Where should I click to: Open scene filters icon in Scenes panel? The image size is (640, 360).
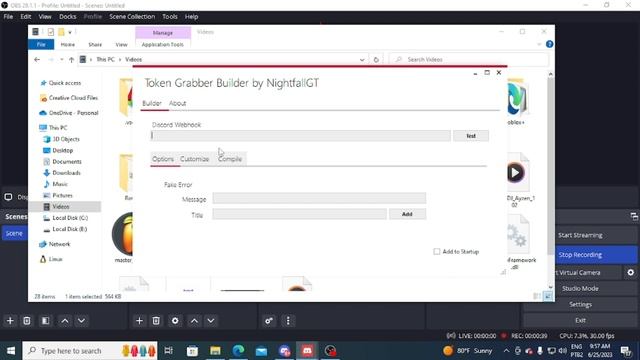(x=45, y=321)
